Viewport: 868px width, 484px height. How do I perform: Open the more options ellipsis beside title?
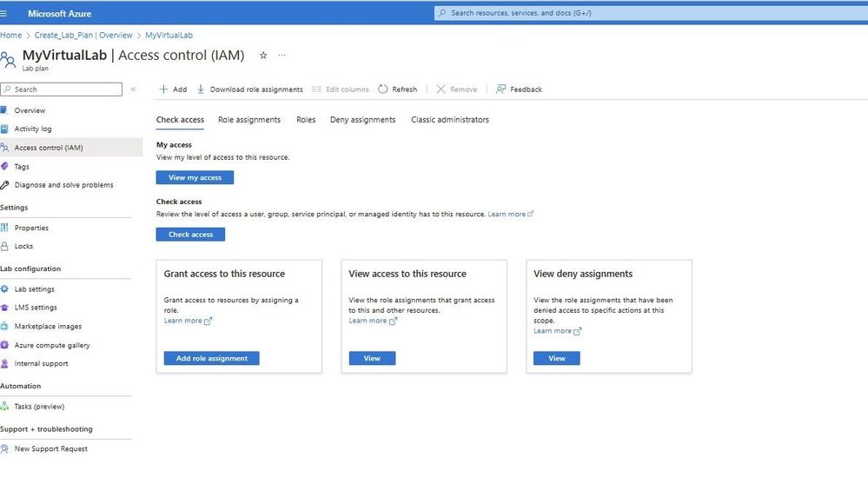point(282,56)
